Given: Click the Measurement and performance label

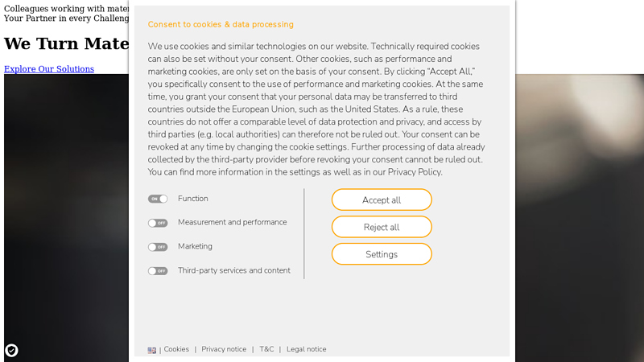Looking at the screenshot, I should (x=232, y=222).
